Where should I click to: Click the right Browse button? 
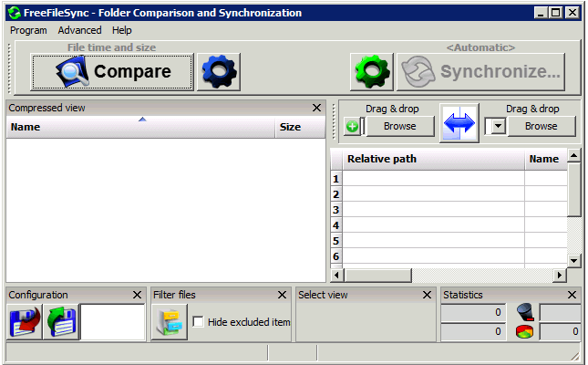tap(542, 126)
